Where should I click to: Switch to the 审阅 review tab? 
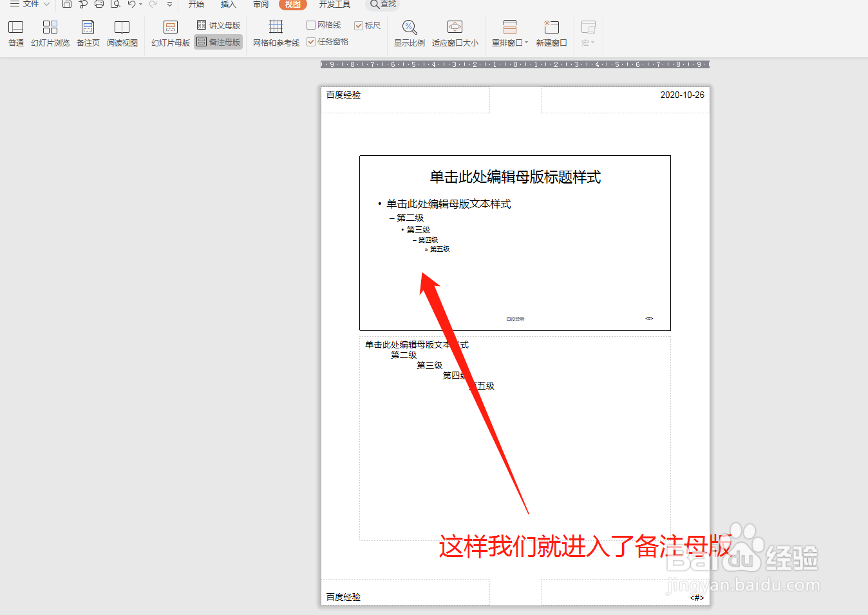coord(261,5)
